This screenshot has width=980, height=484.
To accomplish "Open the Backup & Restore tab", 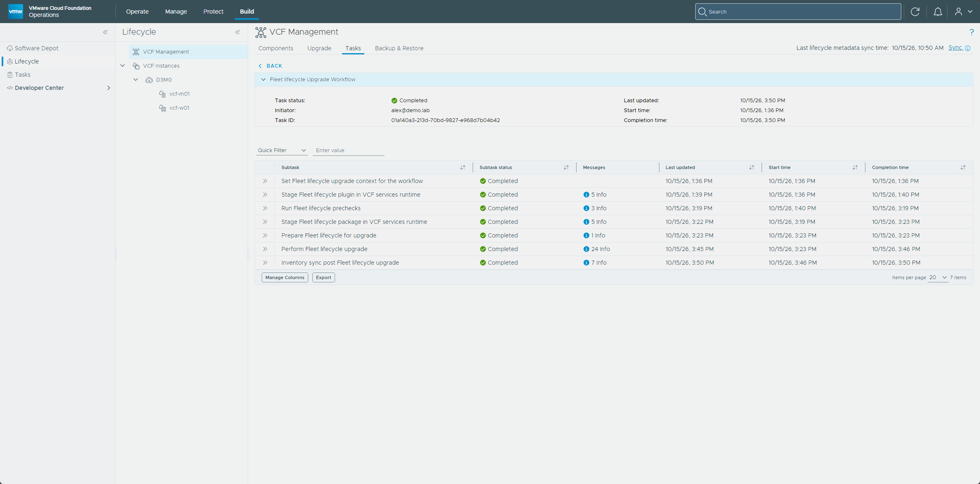I will click(x=399, y=48).
